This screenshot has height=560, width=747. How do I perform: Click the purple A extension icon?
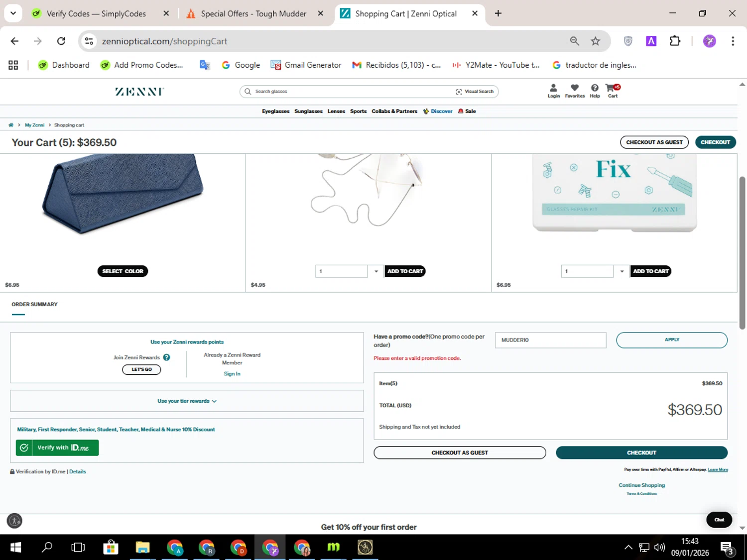point(651,41)
